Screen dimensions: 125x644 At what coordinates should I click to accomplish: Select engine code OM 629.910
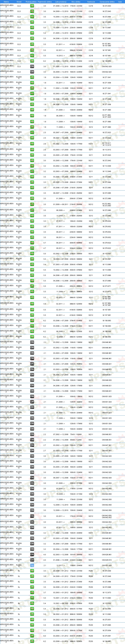pos(107,560)
